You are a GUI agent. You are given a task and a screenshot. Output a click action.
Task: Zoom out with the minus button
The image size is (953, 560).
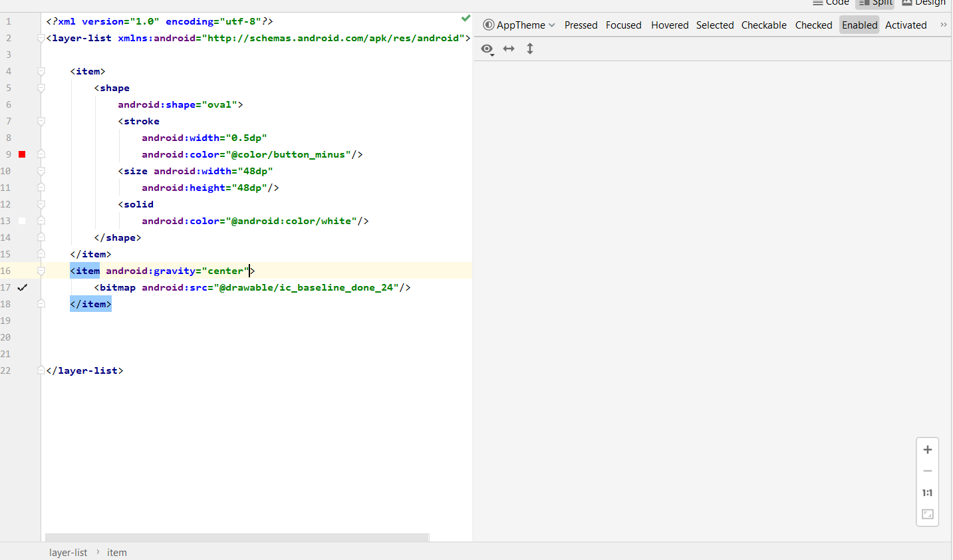click(x=928, y=471)
